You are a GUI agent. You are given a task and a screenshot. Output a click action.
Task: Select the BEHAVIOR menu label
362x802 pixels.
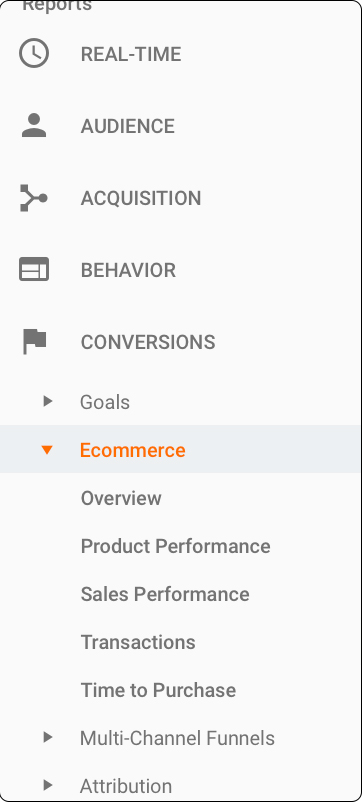click(128, 270)
